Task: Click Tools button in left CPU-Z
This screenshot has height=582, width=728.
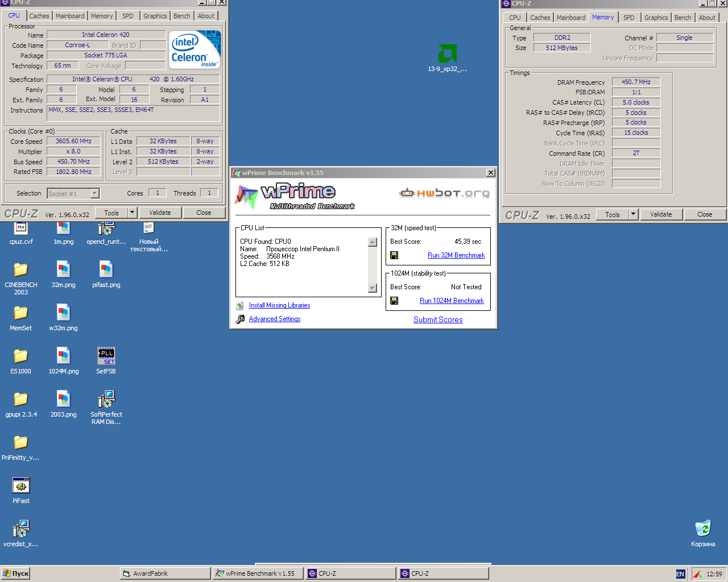Action: tap(111, 213)
